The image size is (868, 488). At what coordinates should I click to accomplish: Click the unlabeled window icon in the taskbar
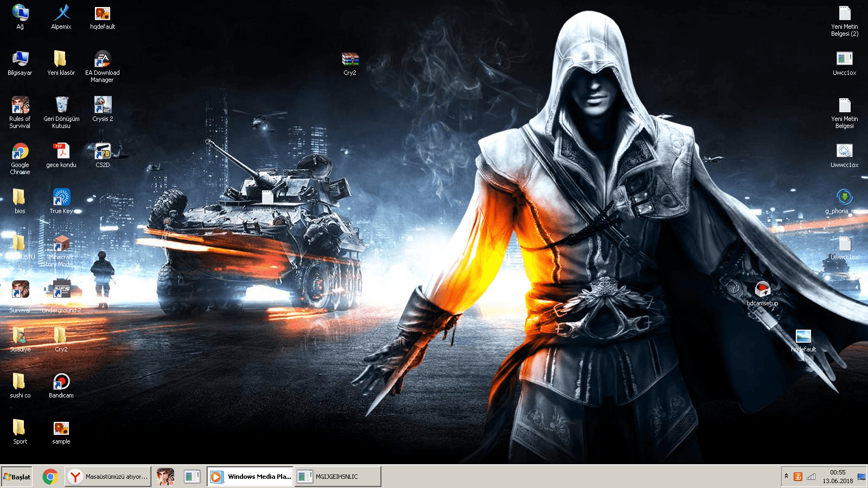(x=192, y=477)
